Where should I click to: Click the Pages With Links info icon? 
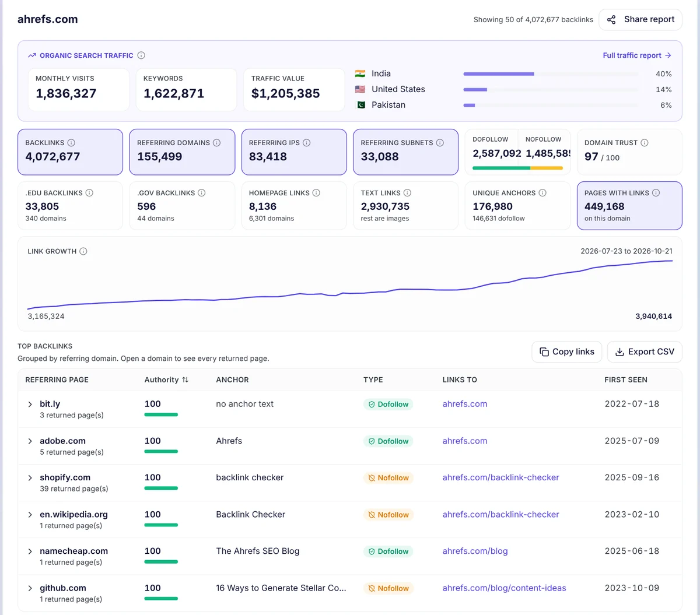[656, 193]
